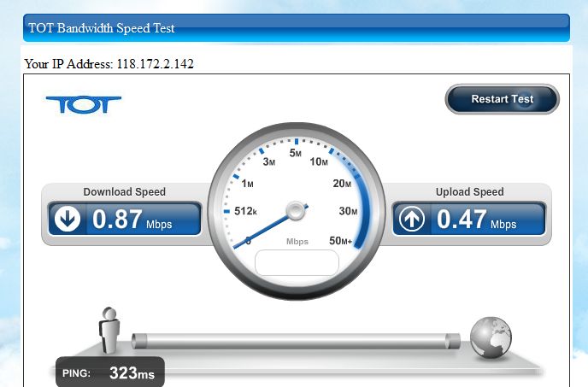588x387 pixels.
Task: Click the upload arrow icon
Action: (412, 219)
